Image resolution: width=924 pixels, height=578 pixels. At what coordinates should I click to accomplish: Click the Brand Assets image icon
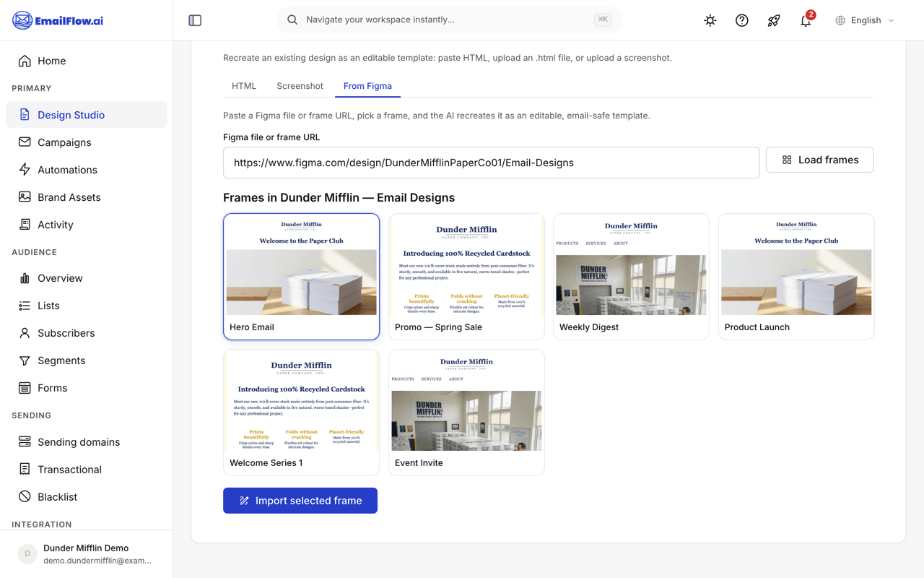click(x=25, y=197)
